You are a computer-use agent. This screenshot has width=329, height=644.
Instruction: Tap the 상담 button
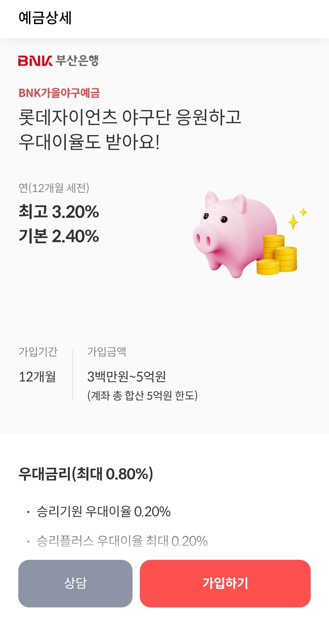pos(75,583)
